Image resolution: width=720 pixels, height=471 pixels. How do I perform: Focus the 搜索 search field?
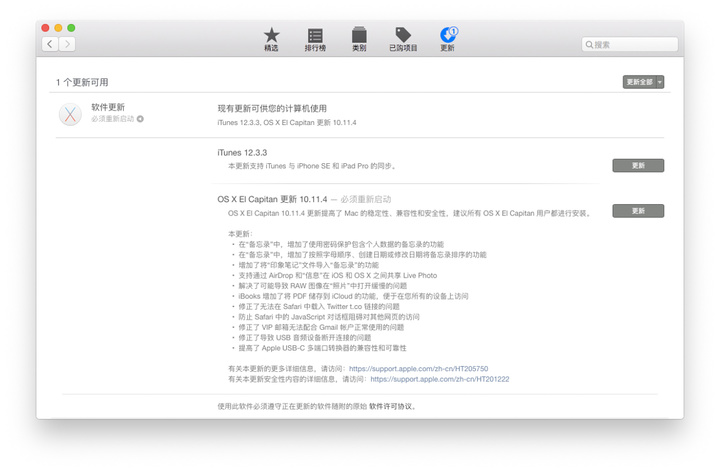(x=630, y=45)
